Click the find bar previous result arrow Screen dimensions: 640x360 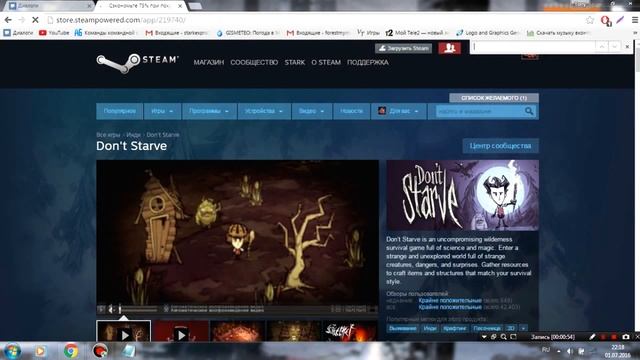point(602,47)
